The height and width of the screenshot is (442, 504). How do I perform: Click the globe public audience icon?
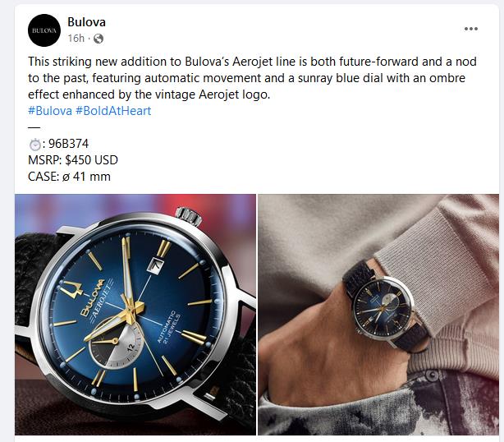99,39
